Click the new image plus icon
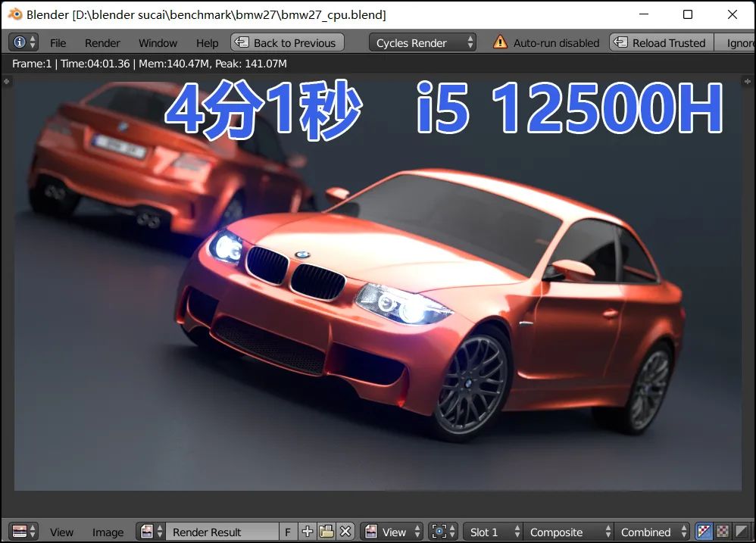The width and height of the screenshot is (756, 543). point(308,532)
